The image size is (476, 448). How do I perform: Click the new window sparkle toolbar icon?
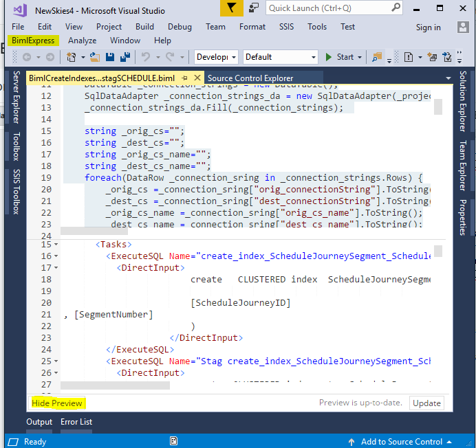pyautogui.click(x=432, y=57)
